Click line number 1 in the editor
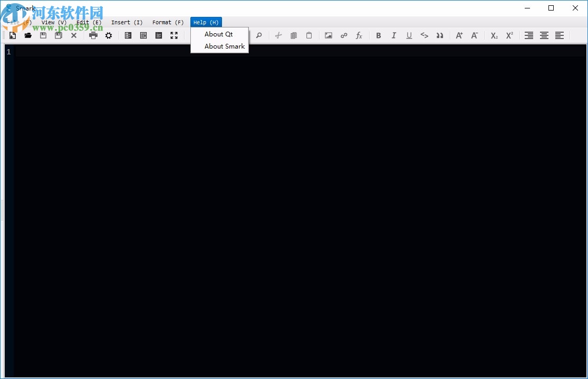Viewport: 588px width, 379px height. [x=8, y=52]
